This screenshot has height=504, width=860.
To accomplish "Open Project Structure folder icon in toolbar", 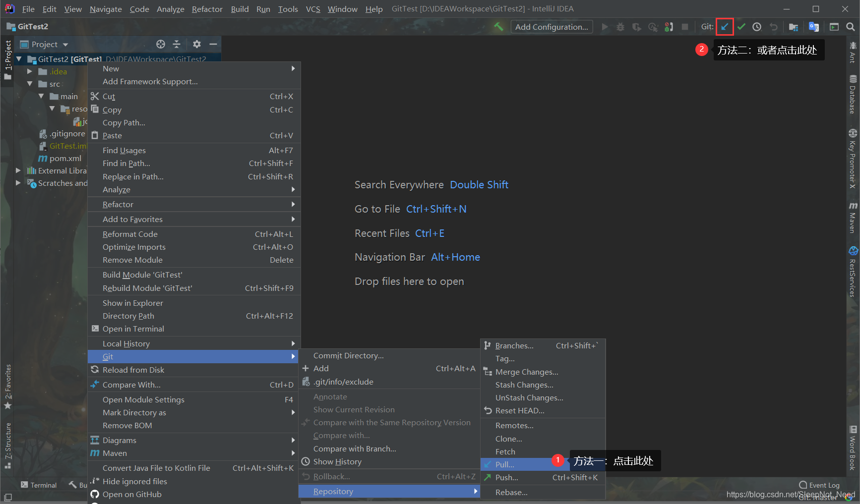I will coord(794,27).
